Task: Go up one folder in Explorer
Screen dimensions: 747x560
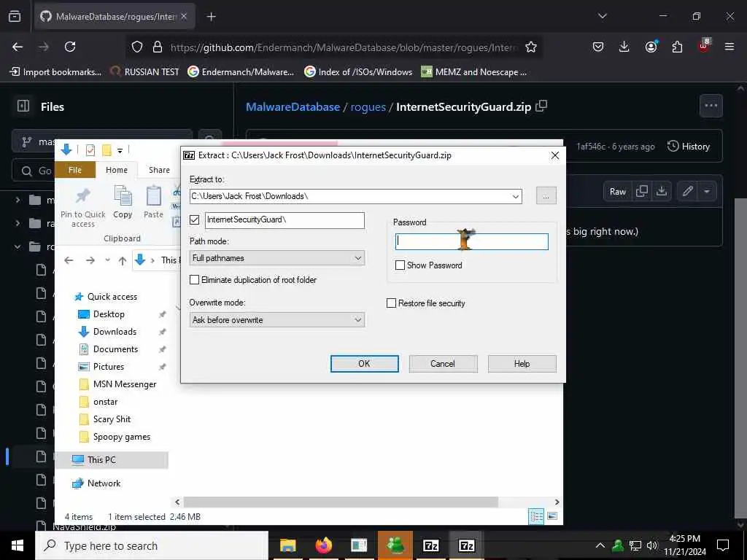Action: (x=123, y=260)
